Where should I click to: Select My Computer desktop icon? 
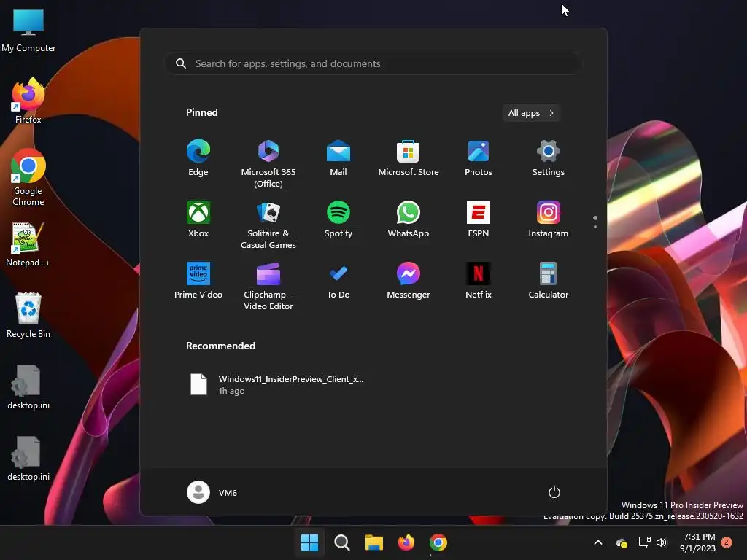(x=28, y=30)
